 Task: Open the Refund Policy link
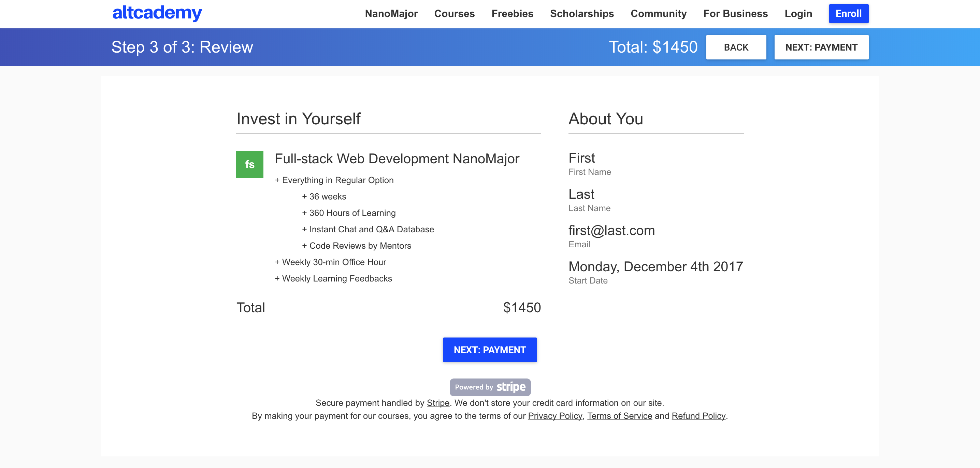(x=698, y=416)
